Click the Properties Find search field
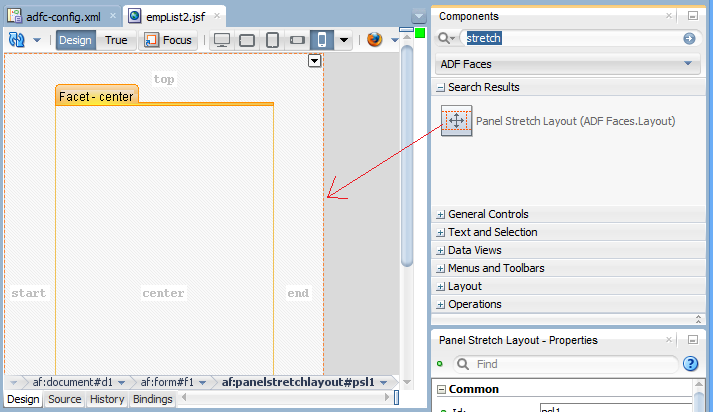The image size is (713, 412). (x=566, y=364)
